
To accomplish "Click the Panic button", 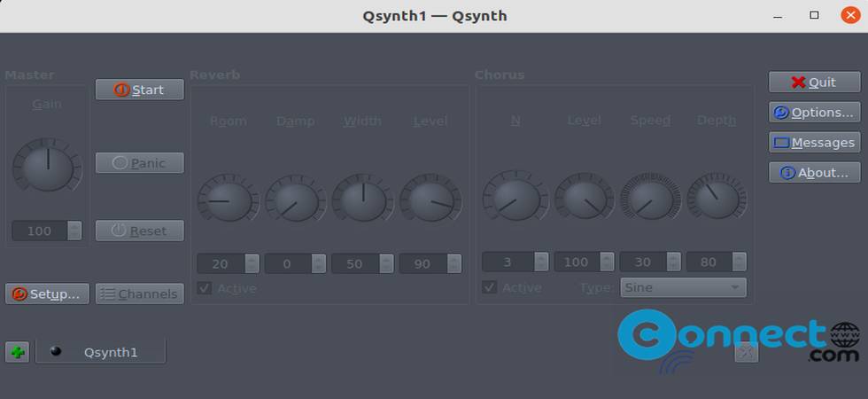I will tap(140, 163).
